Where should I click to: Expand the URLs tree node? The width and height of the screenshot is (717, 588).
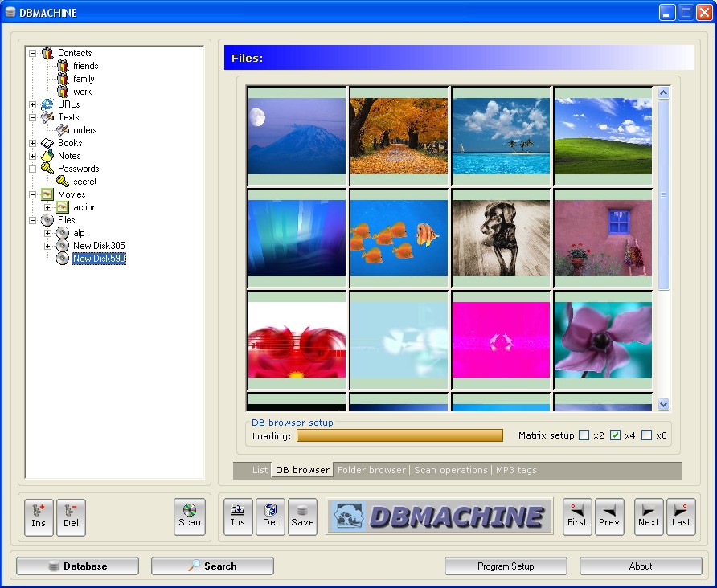coord(32,104)
